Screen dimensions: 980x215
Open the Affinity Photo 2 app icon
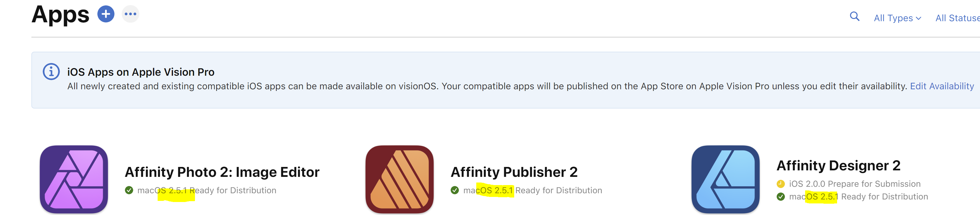pos(74,179)
